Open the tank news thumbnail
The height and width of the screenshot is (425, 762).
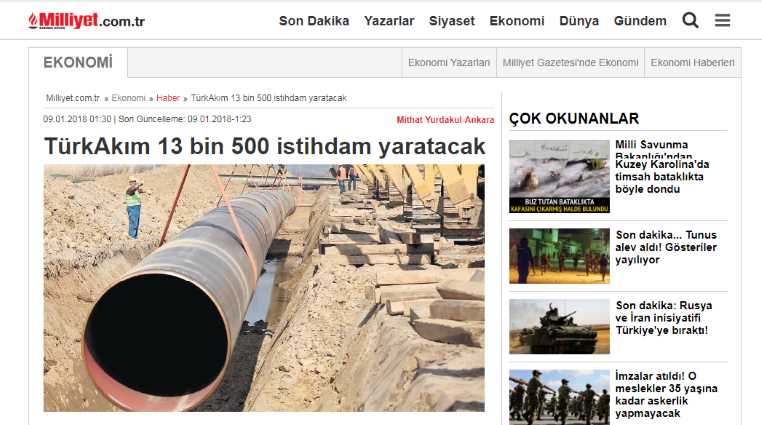[x=559, y=326]
